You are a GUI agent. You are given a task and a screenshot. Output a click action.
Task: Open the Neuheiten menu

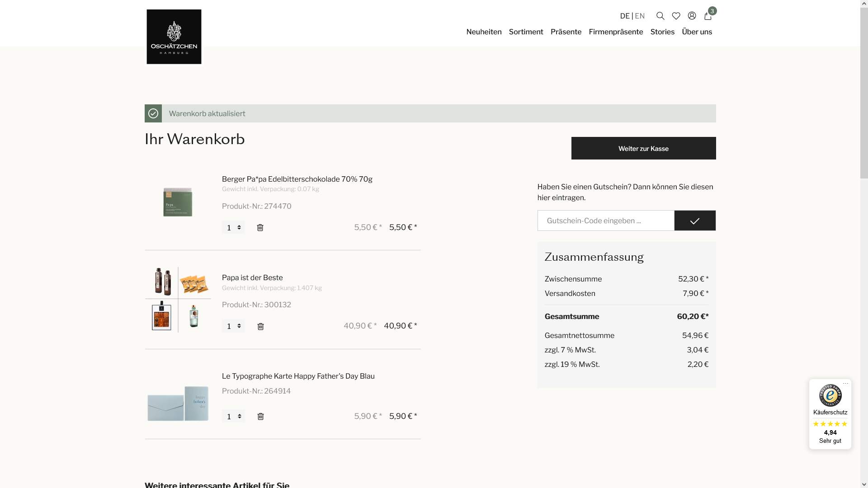(484, 32)
